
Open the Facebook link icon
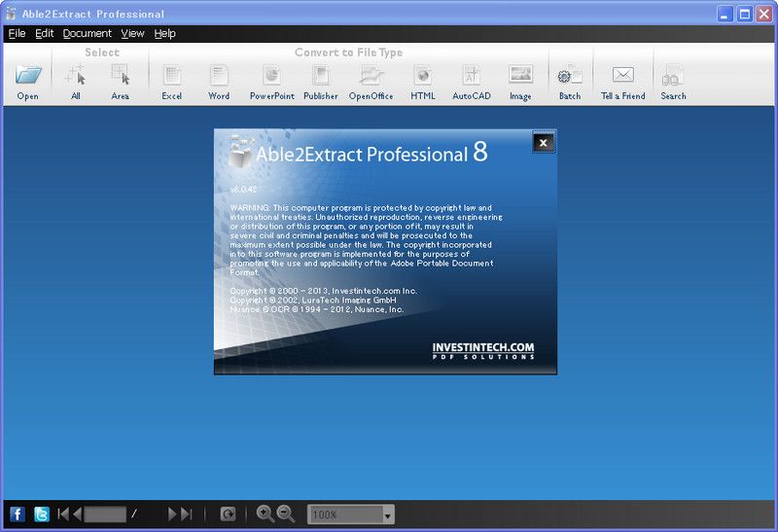18,514
